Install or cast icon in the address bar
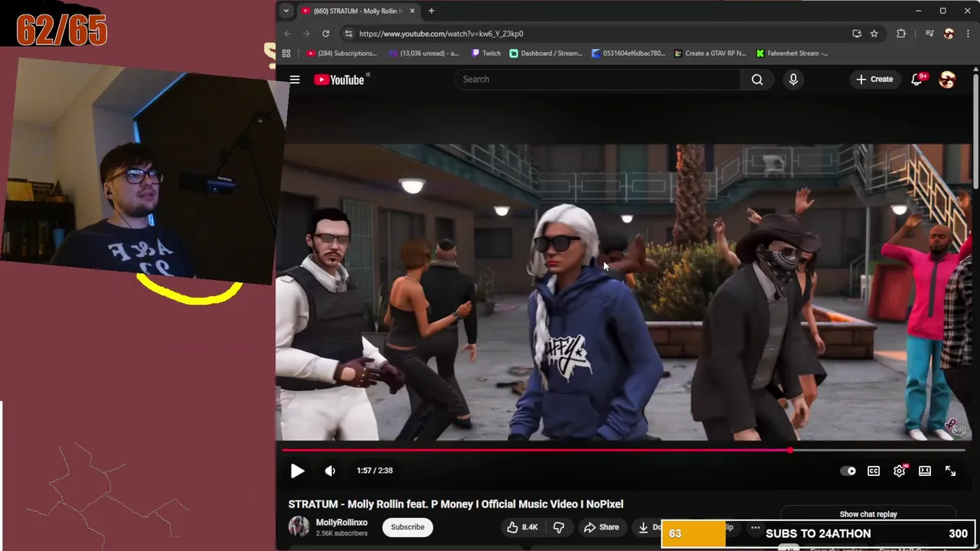 [856, 34]
